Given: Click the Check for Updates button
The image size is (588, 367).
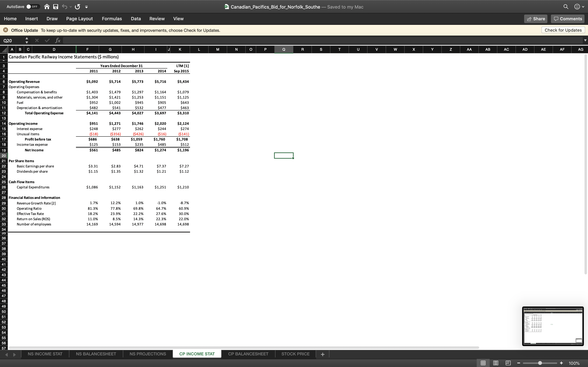Looking at the screenshot, I should (x=563, y=30).
